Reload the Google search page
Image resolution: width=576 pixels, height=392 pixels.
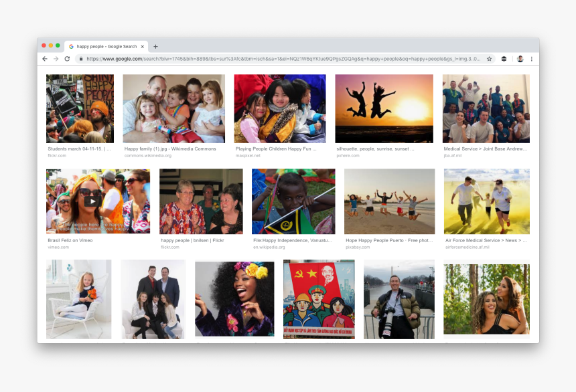(x=67, y=59)
